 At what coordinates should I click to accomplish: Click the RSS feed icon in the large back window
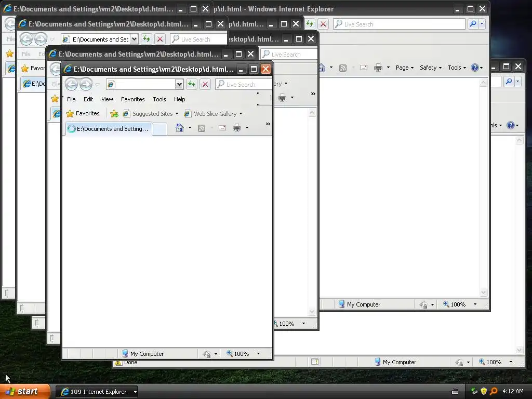[343, 68]
